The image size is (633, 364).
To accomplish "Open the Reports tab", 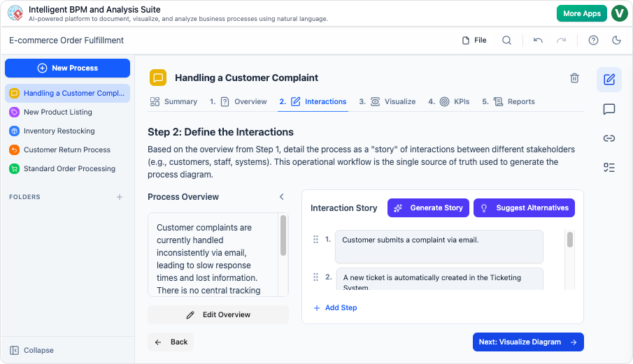I will pyautogui.click(x=508, y=101).
